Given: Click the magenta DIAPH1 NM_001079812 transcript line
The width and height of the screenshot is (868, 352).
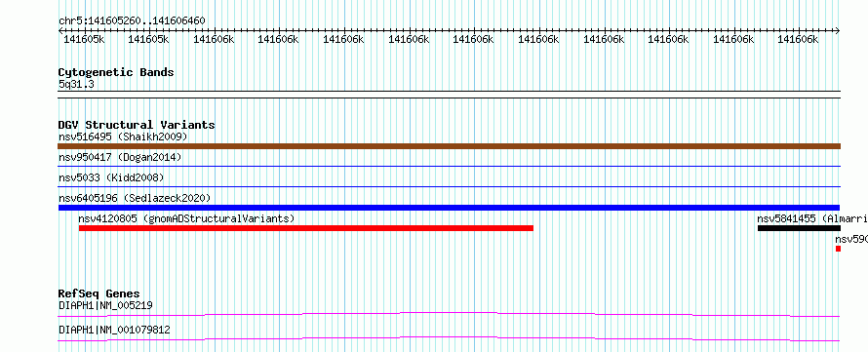Looking at the screenshot, I should 449,338.
